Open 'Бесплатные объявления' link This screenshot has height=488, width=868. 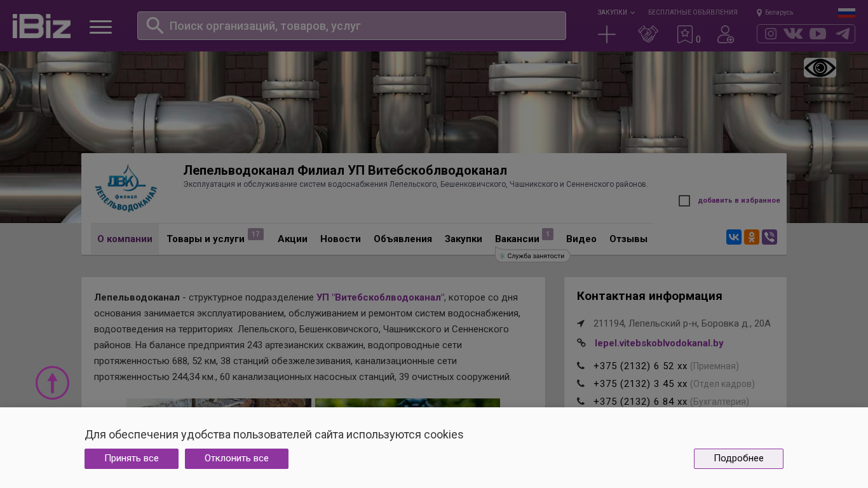coord(693,12)
